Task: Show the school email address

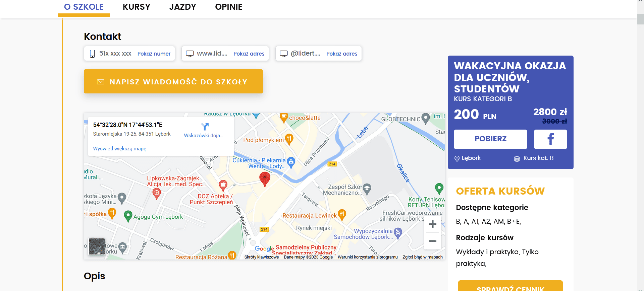Action: [x=341, y=54]
